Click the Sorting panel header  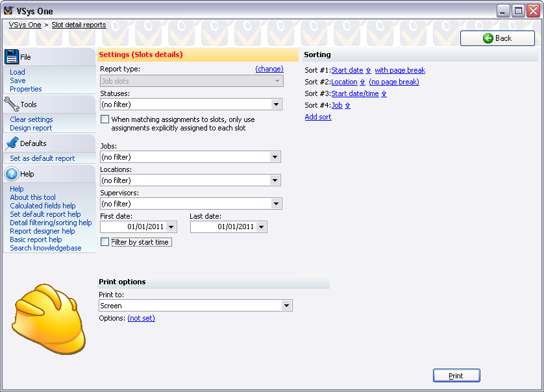[x=420, y=55]
